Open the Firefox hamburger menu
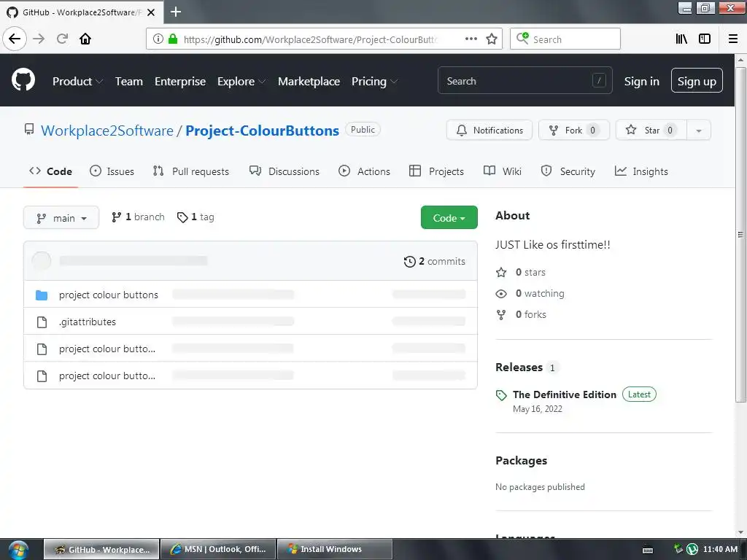The width and height of the screenshot is (747, 560). pos(733,39)
